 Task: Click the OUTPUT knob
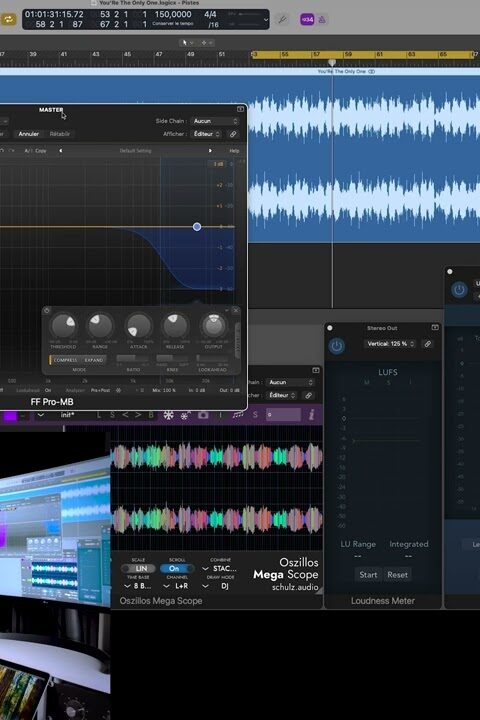pyautogui.click(x=214, y=326)
